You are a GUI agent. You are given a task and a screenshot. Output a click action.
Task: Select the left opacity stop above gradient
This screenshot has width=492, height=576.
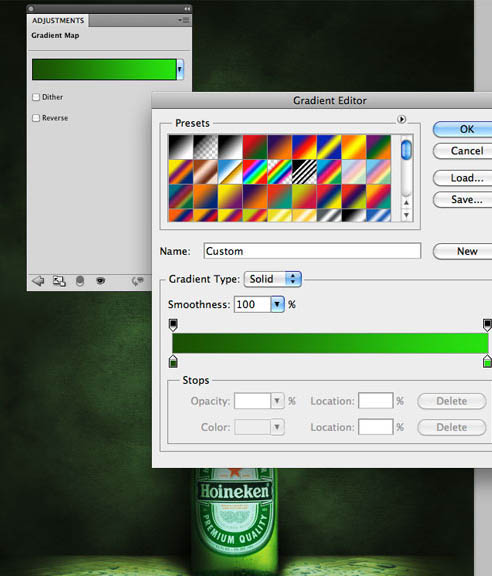pos(173,325)
